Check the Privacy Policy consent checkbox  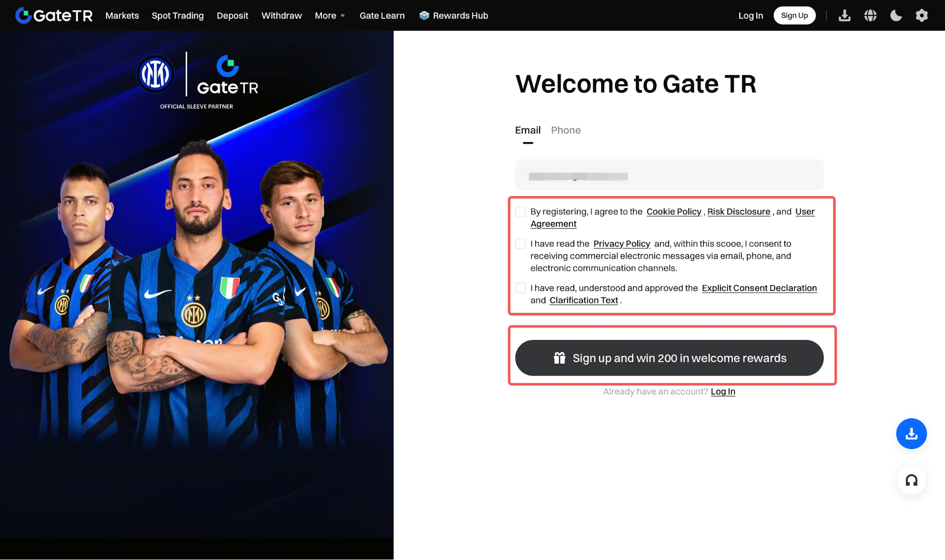point(520,243)
